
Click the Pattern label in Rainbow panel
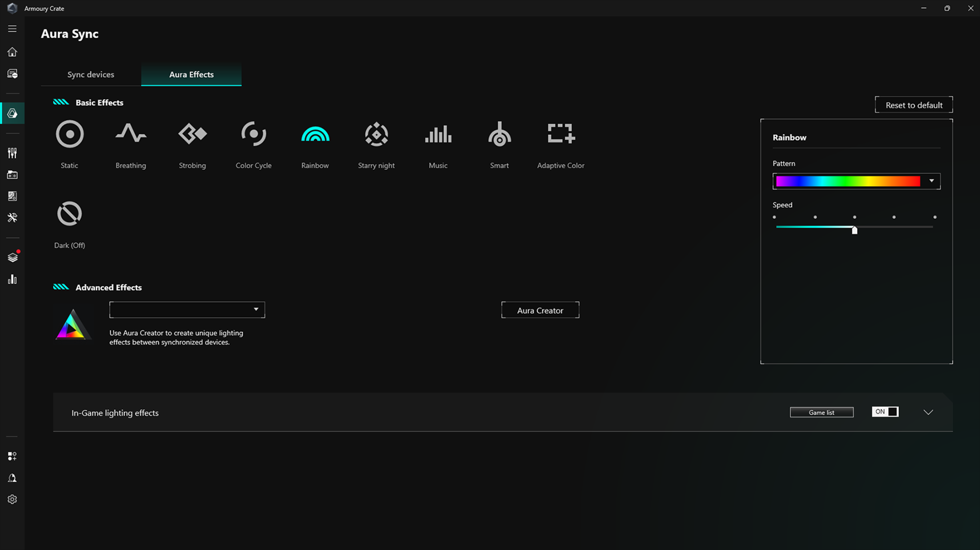(784, 163)
